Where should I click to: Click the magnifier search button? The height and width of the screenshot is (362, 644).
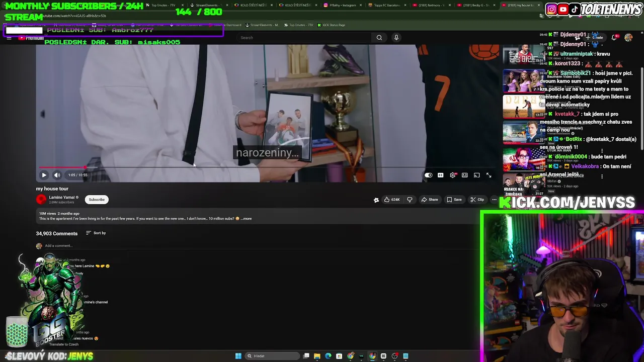[x=379, y=38]
